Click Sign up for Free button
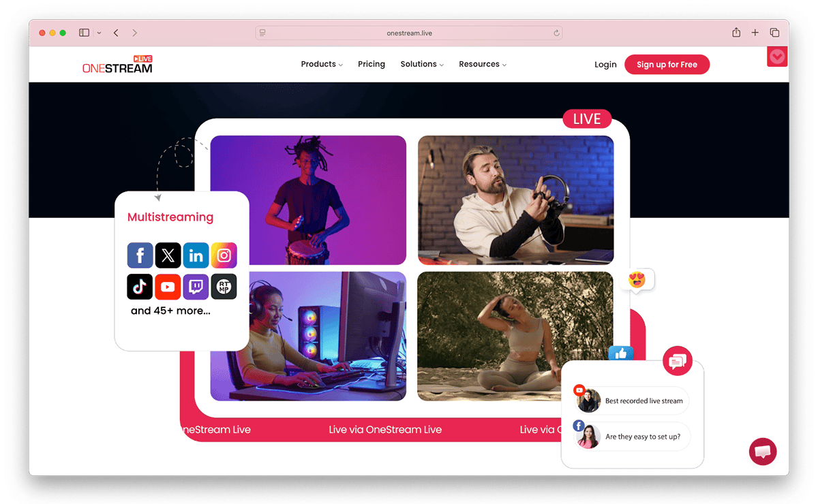 [667, 65]
